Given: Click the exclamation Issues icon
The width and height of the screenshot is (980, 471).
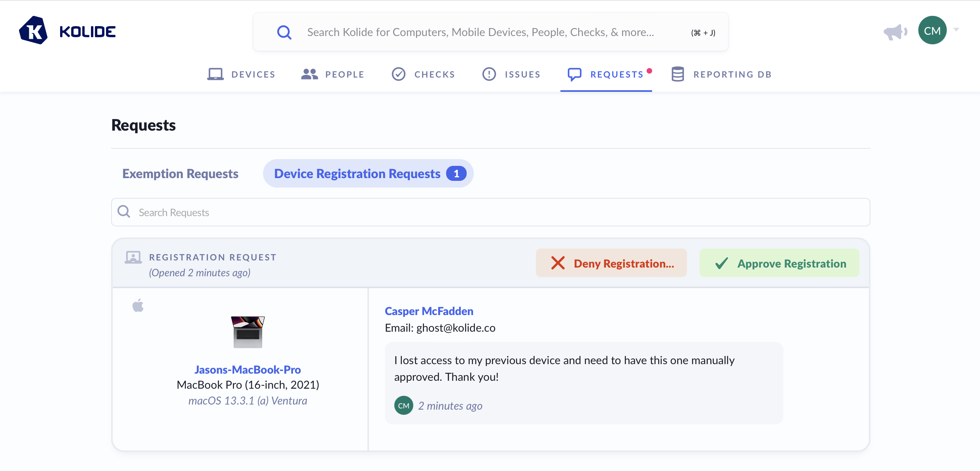Looking at the screenshot, I should pyautogui.click(x=489, y=74).
